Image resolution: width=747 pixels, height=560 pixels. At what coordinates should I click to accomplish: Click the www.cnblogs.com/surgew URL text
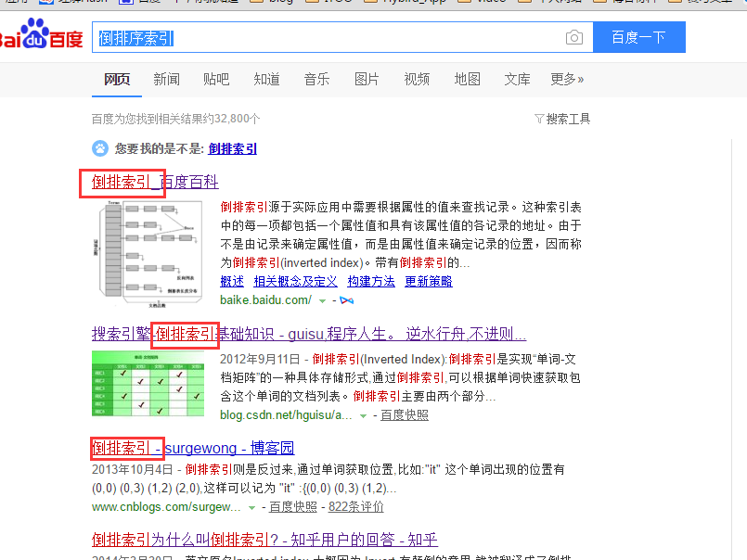click(x=166, y=507)
